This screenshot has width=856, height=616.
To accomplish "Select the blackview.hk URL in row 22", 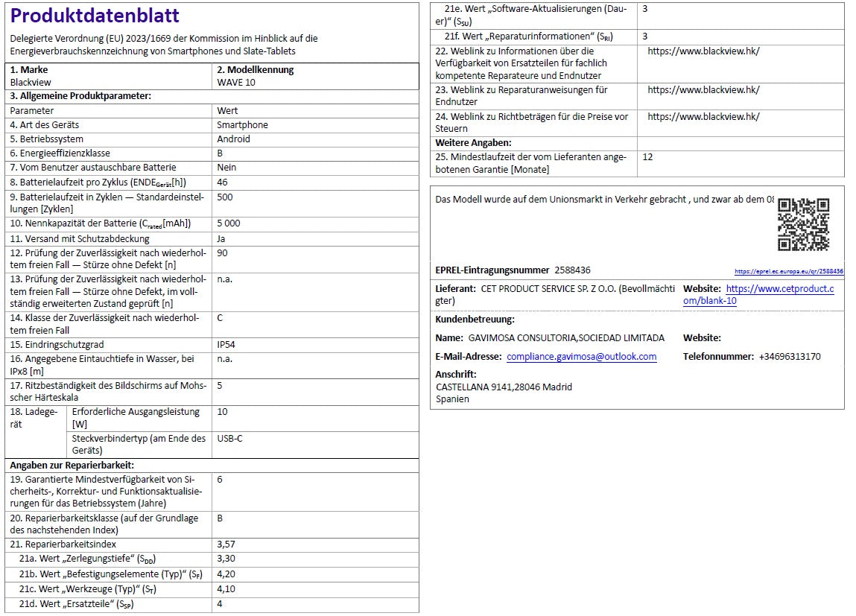I will point(703,51).
